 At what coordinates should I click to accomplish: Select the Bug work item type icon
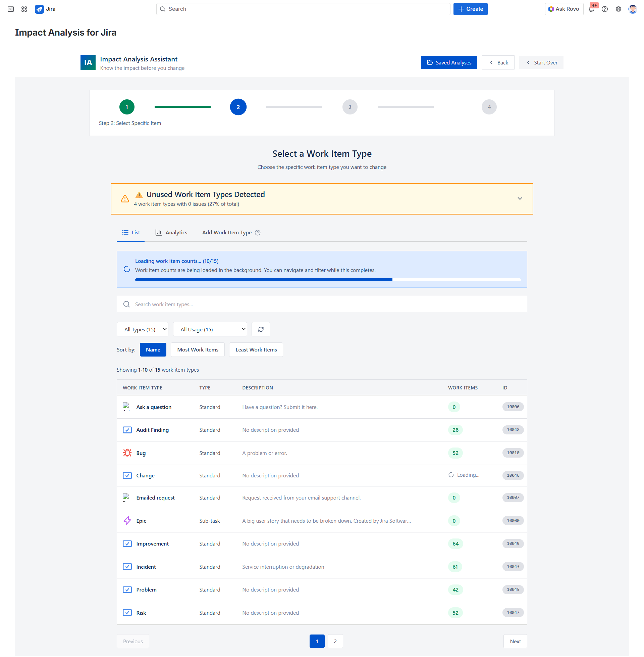point(127,453)
